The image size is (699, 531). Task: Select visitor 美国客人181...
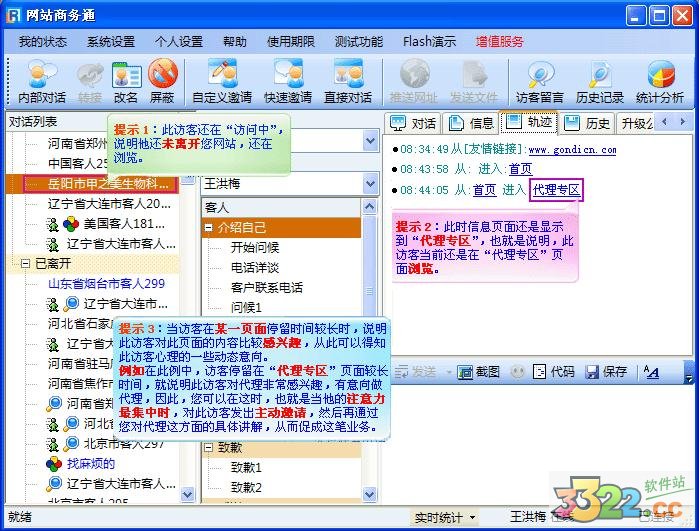coord(124,223)
